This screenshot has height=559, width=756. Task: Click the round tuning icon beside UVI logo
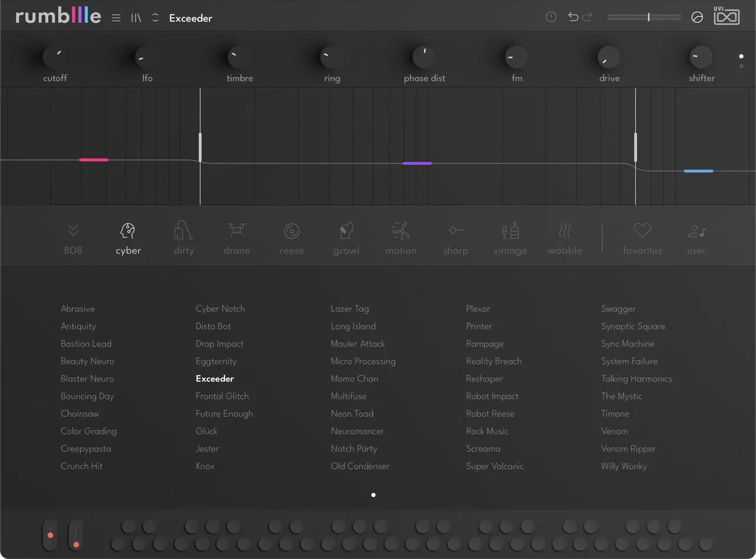[x=697, y=18]
